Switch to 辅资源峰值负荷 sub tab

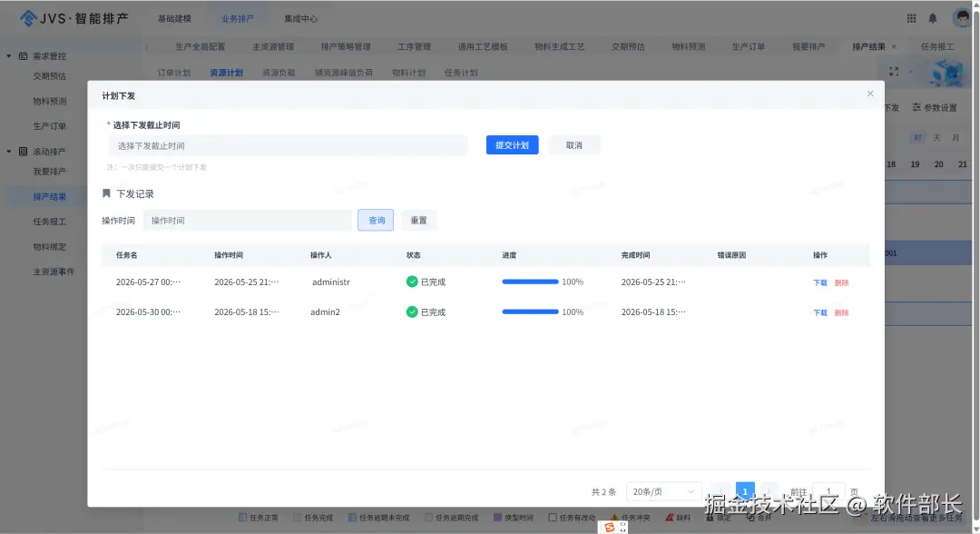(x=344, y=73)
